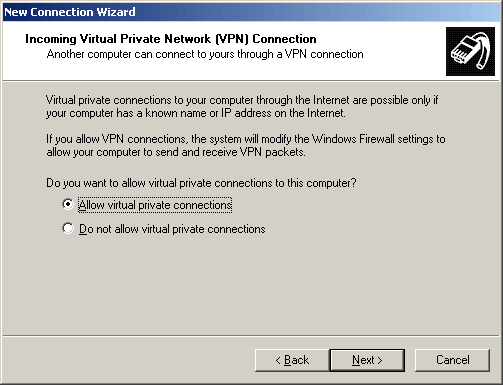503x385 pixels.
Task: Click the 'Do not allow virtual private connections' label
Action: (172, 229)
